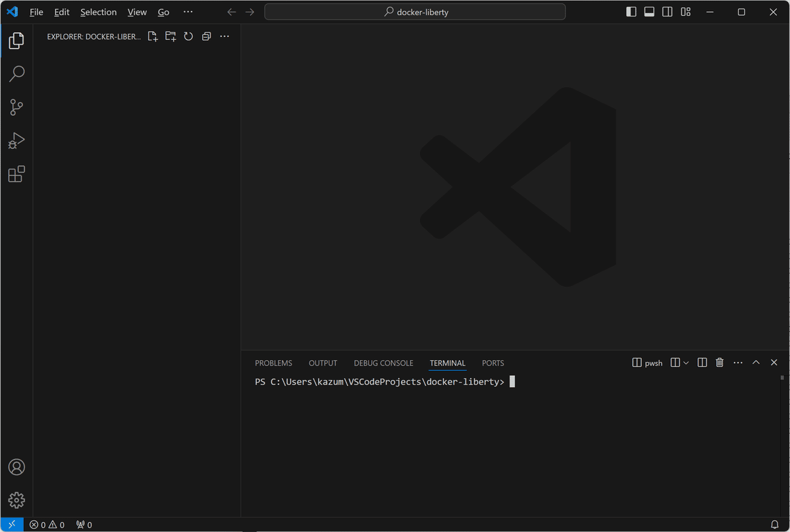Open the Go menu
The image size is (790, 532).
(164, 12)
